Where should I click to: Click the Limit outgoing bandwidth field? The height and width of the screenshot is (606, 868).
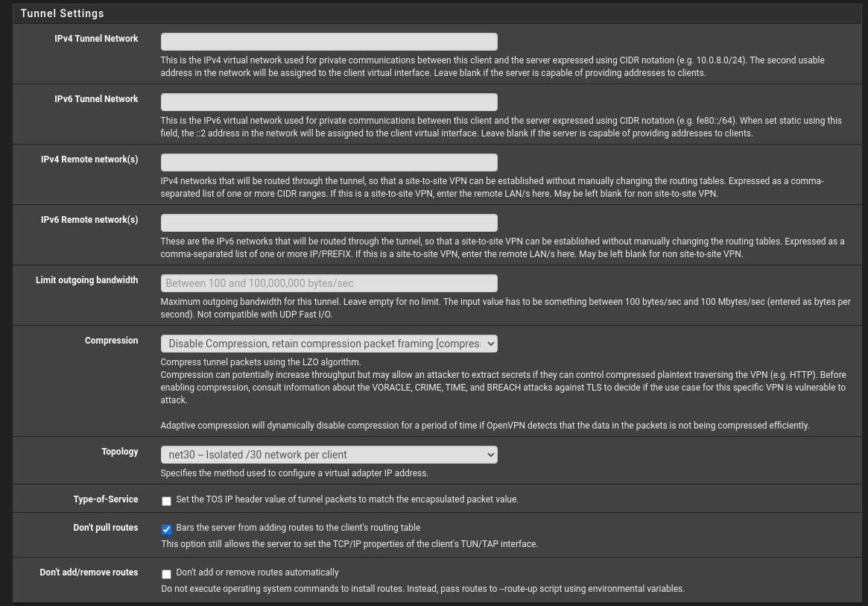(x=329, y=283)
